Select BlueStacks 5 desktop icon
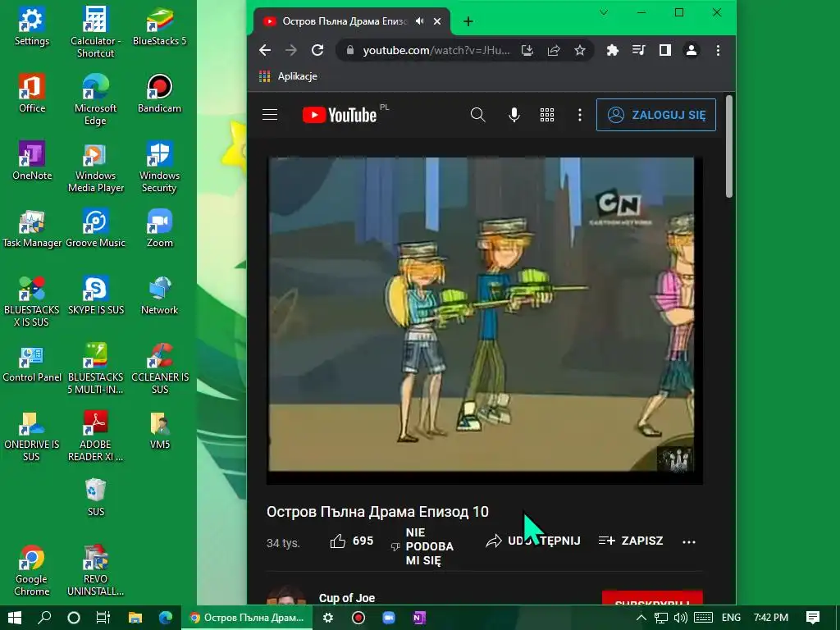The image size is (840, 630). 159,26
